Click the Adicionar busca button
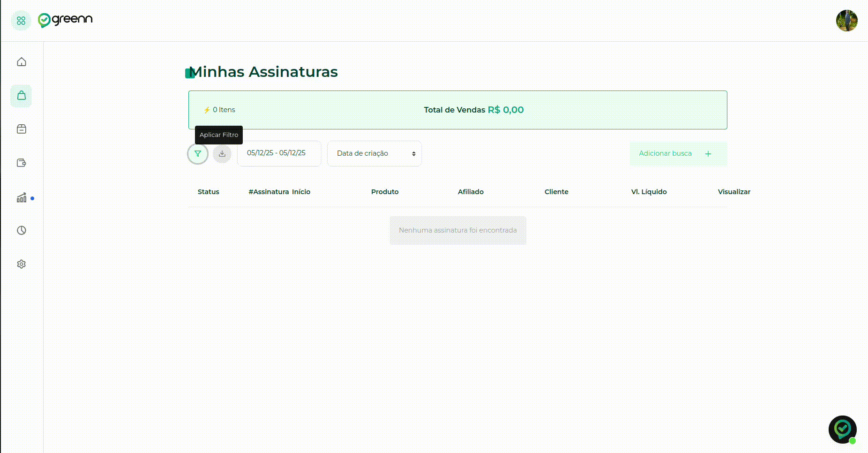This screenshot has height=453, width=868. pos(678,154)
